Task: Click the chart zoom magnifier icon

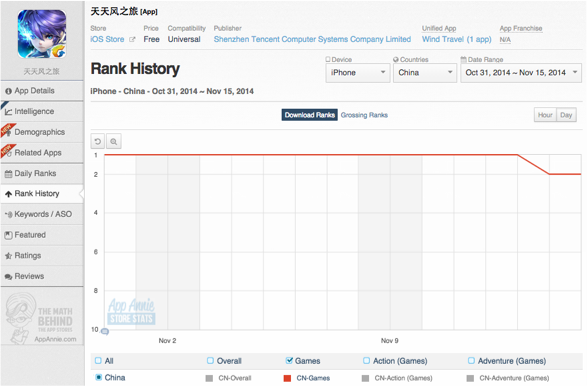Action: (x=114, y=142)
